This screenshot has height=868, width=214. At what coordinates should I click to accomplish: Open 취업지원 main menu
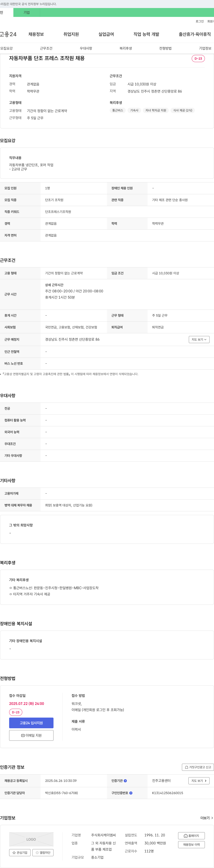pyautogui.click(x=71, y=34)
